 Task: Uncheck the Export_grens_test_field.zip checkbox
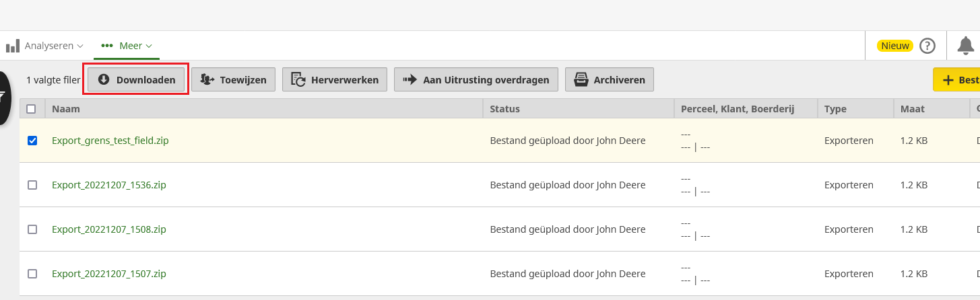(32, 141)
